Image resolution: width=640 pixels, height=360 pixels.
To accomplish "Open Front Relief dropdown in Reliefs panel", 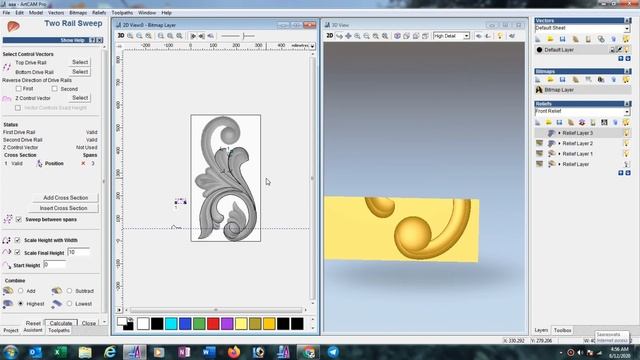I will pyautogui.click(x=627, y=111).
